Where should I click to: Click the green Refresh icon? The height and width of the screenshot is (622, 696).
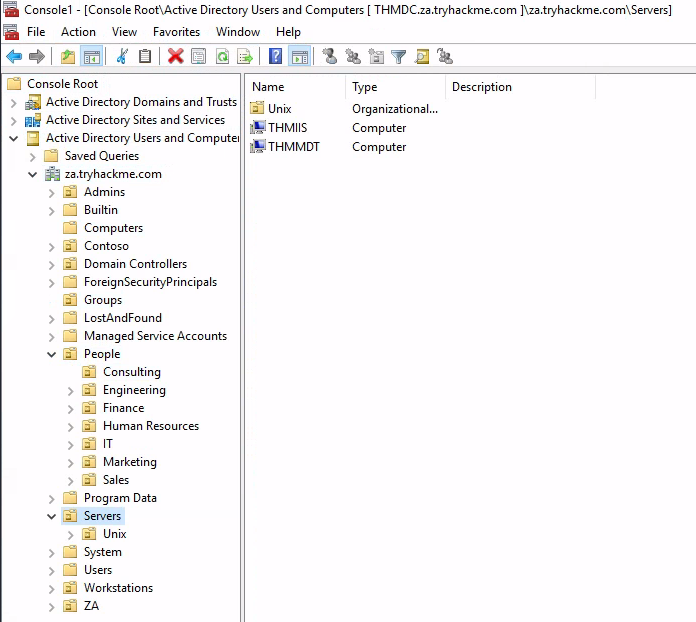[x=222, y=56]
